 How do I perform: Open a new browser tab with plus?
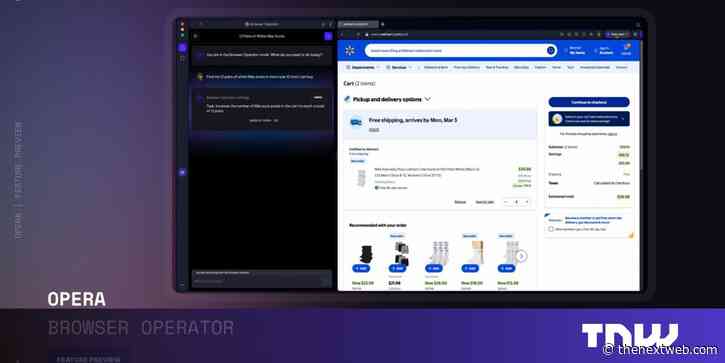pyautogui.click(x=382, y=25)
